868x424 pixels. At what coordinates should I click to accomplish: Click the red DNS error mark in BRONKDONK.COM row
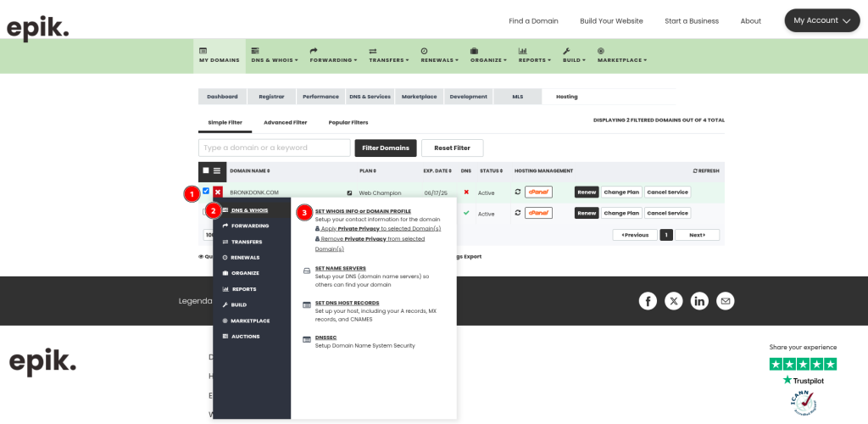(466, 192)
